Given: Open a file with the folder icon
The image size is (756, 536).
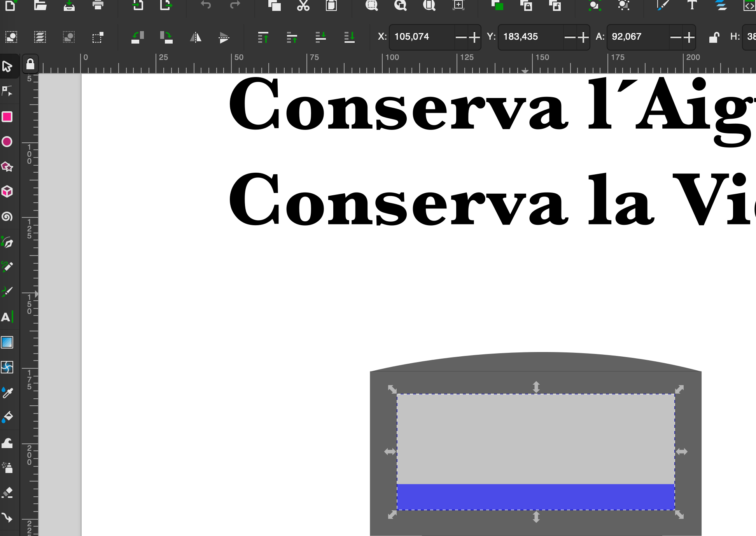Looking at the screenshot, I should tap(40, 5).
